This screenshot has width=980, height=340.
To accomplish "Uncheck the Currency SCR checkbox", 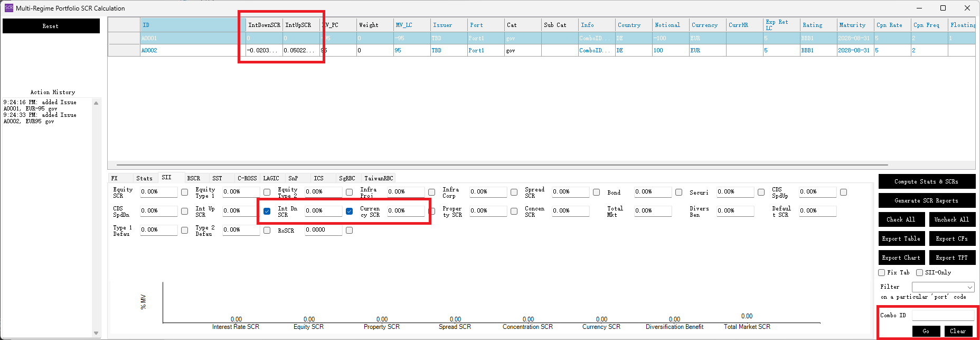I will tap(349, 211).
